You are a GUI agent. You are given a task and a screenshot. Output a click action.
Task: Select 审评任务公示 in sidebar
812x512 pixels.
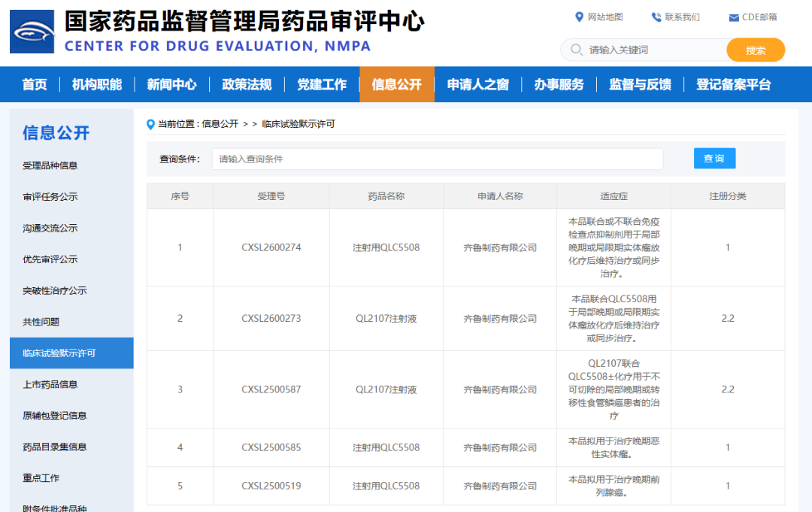(50, 197)
